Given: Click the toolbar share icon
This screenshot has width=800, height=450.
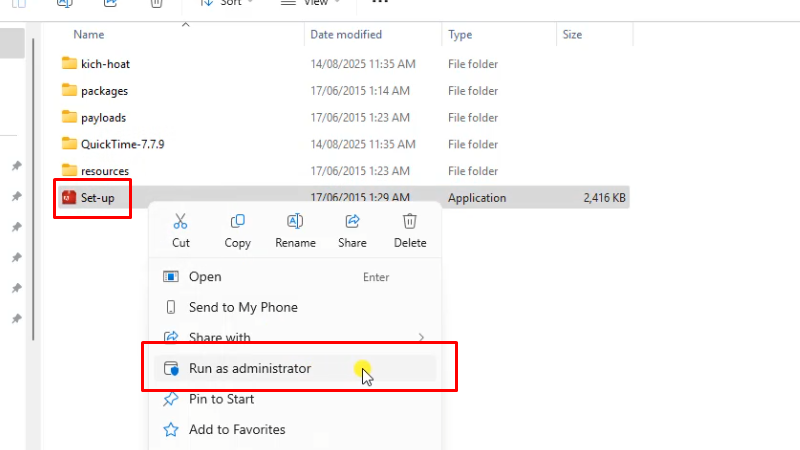Looking at the screenshot, I should [x=110, y=3].
